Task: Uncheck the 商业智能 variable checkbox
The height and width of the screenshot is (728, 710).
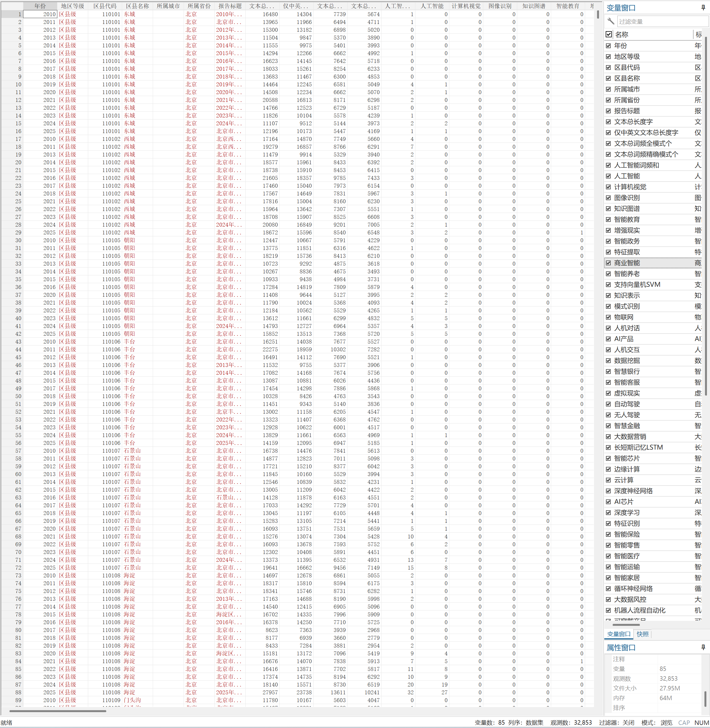Action: click(608, 263)
